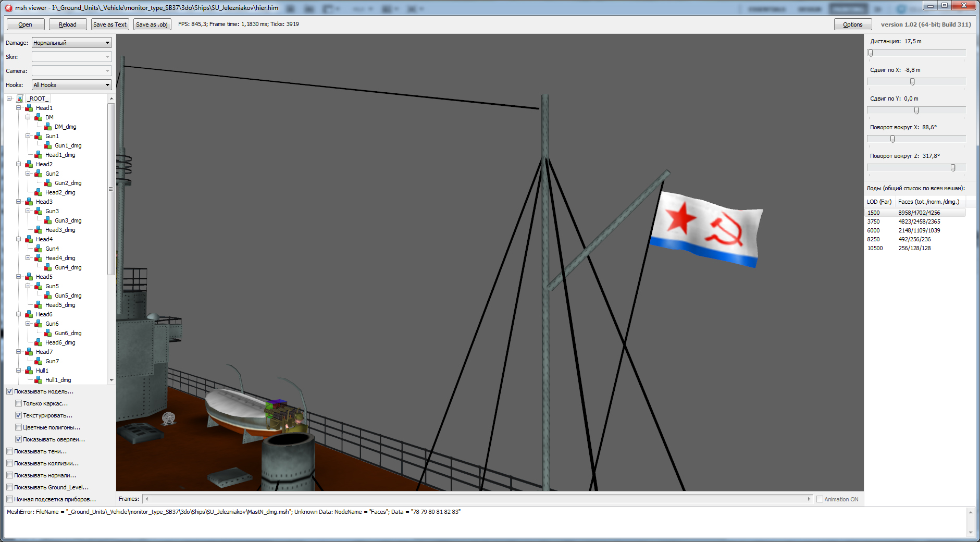Click the 'Дистанция' distance slider thumb
The height and width of the screenshot is (542, 980).
pos(870,53)
